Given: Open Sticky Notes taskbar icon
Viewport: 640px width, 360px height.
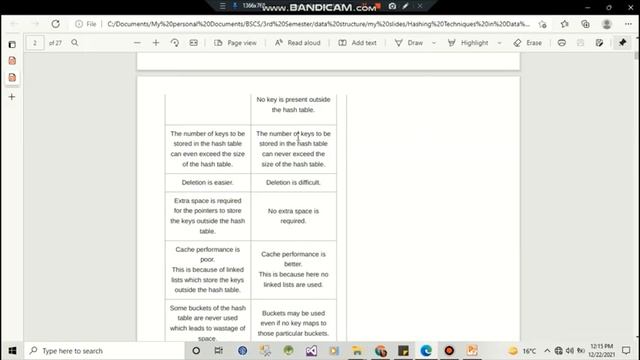Looking at the screenshot, I should point(403,351).
